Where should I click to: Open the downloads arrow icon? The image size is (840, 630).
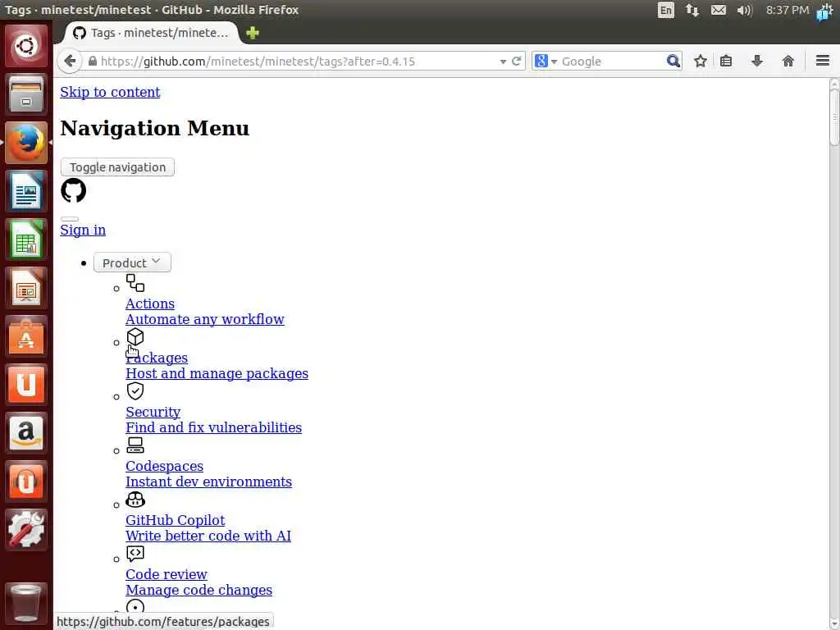click(x=757, y=61)
